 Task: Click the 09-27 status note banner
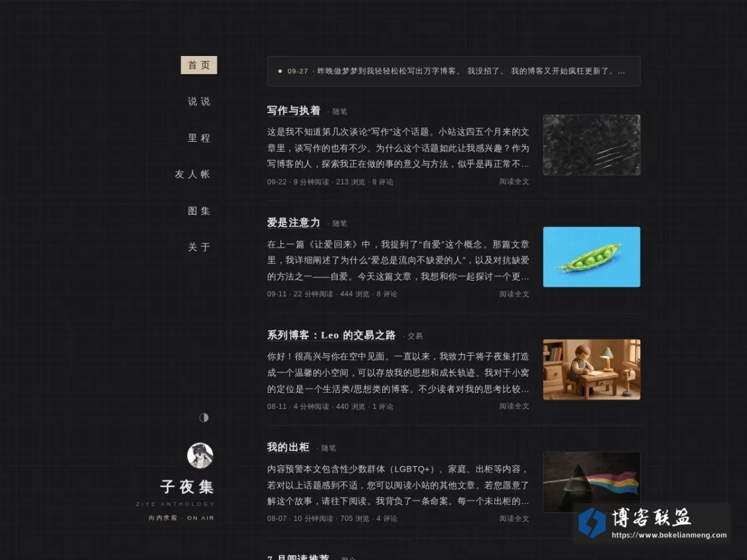[454, 71]
